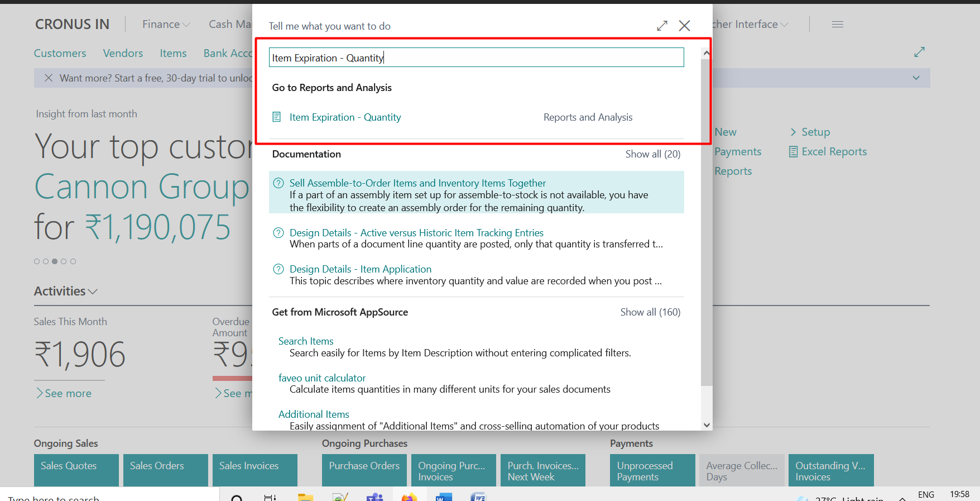Expand the Voucher Interface menu
The width and height of the screenshot is (980, 501).
[751, 25]
